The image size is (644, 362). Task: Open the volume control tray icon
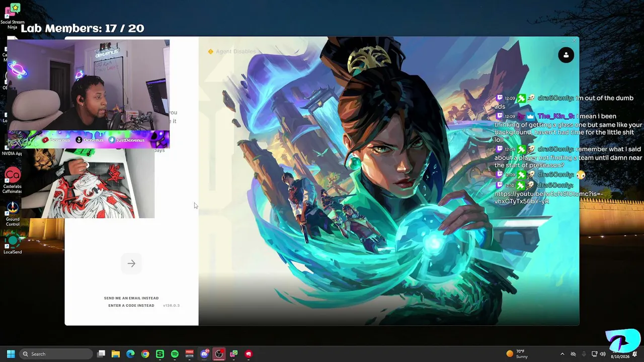pyautogui.click(x=602, y=354)
